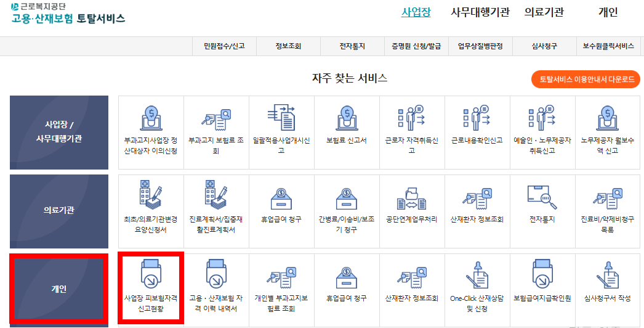Viewport: 644px width, 328px height.
Task: Open 개인 산재환자 정보조회 icon
Action: pos(412,278)
